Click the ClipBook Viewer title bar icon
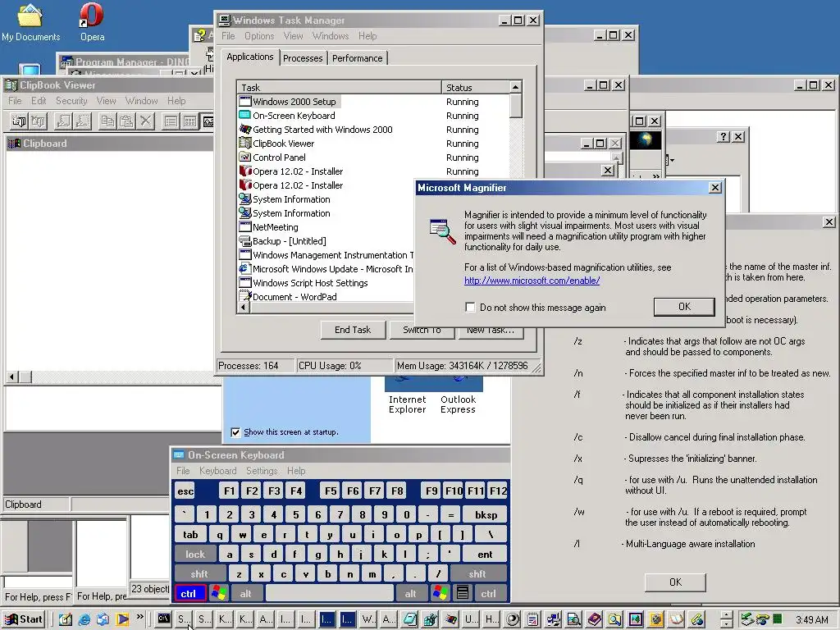This screenshot has width=840, height=630. click(x=11, y=85)
